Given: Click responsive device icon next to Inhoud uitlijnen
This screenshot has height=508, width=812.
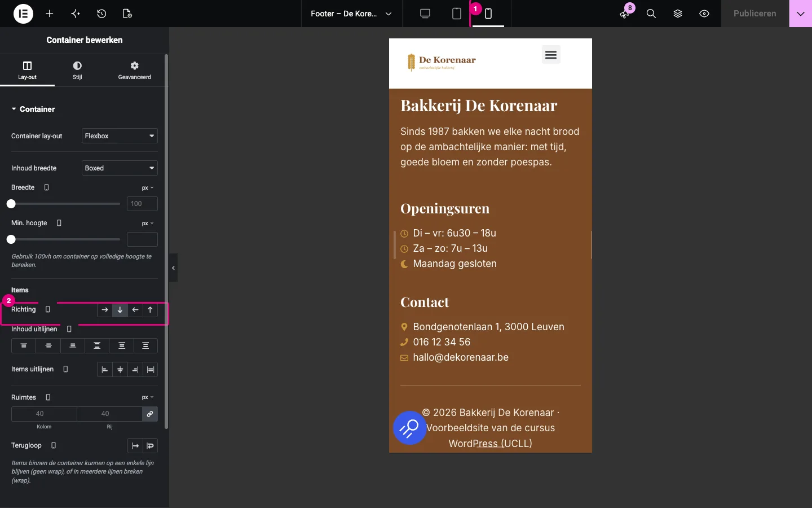Looking at the screenshot, I should click(69, 329).
